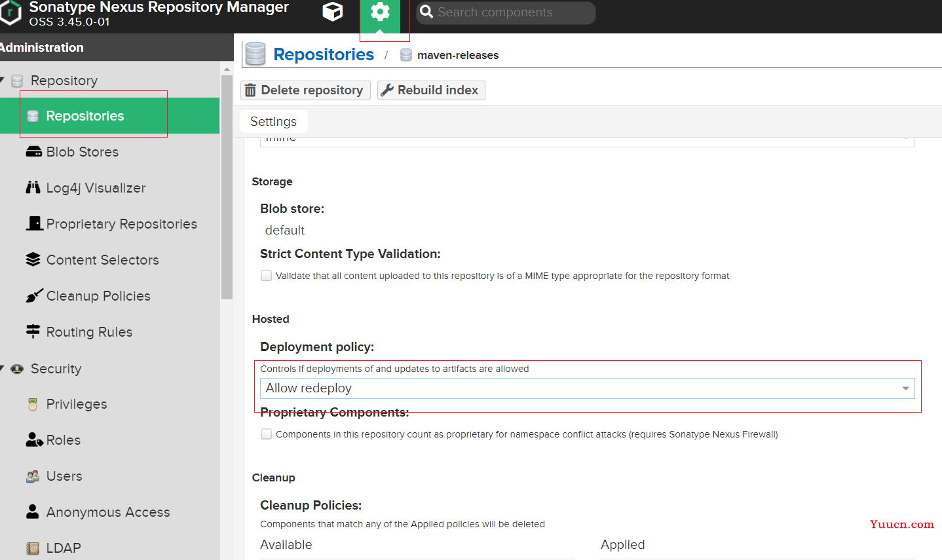The image size is (942, 560).
Task: Click the Nexus logo hexagon icon
Action: (x=10, y=12)
